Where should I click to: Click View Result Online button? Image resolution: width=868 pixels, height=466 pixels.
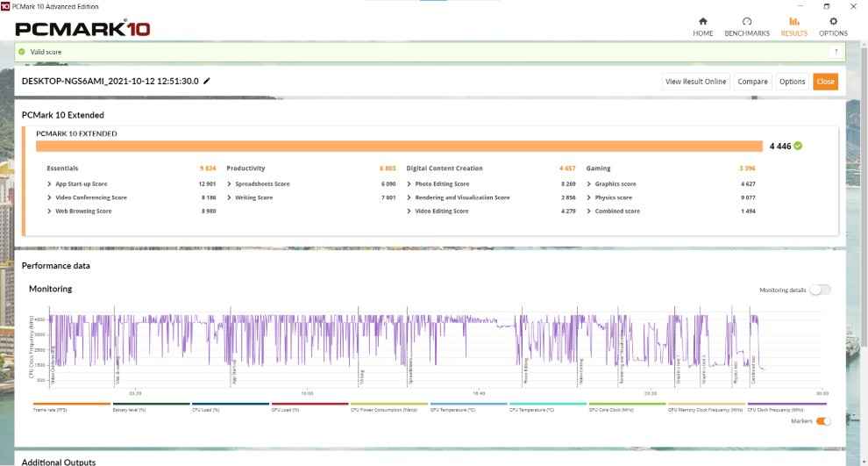[x=695, y=82]
